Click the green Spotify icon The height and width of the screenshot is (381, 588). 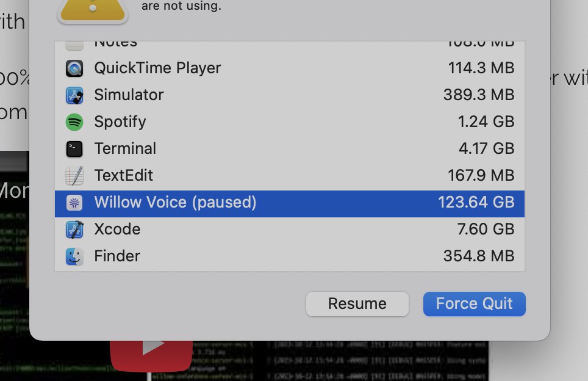74,122
